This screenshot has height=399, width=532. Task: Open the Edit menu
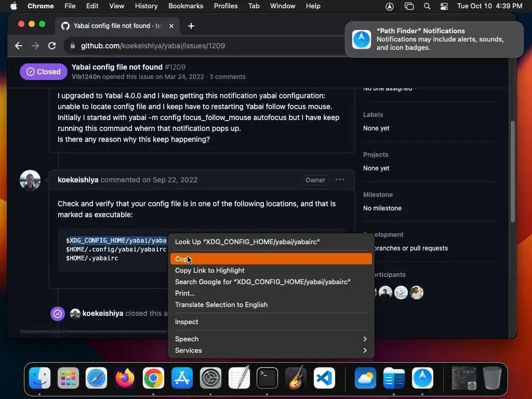[92, 6]
